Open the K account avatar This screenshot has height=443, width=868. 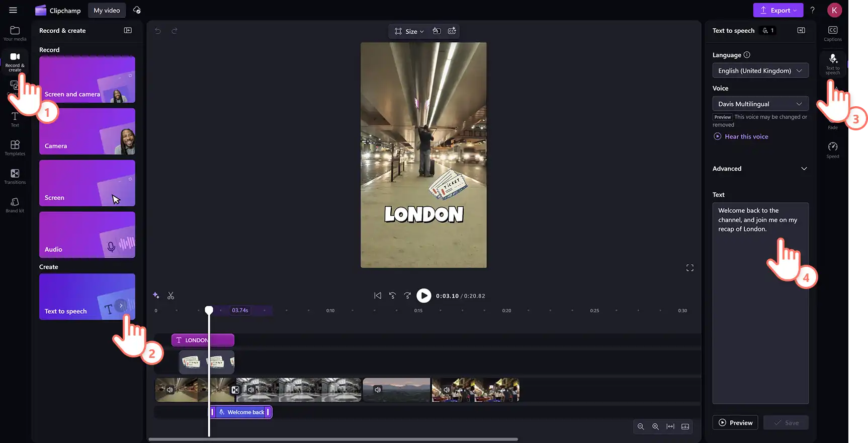834,10
